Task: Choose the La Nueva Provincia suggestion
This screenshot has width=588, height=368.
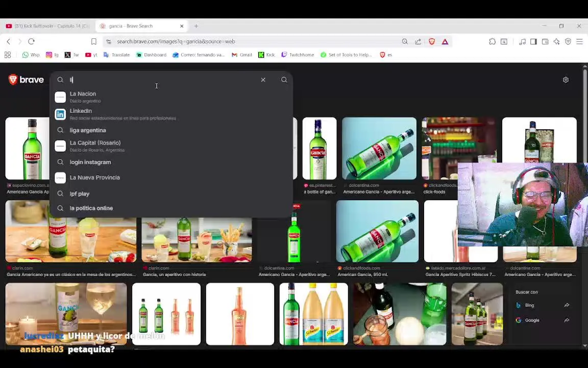Action: (x=171, y=178)
